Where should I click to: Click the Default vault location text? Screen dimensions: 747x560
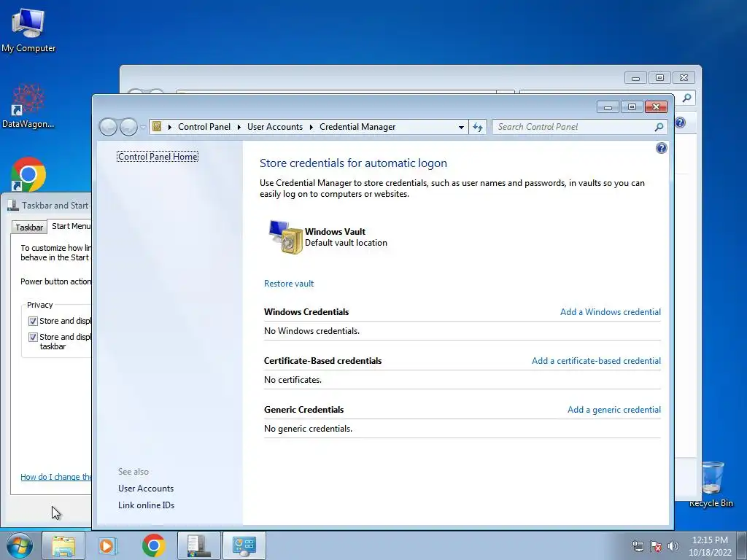[x=346, y=242]
